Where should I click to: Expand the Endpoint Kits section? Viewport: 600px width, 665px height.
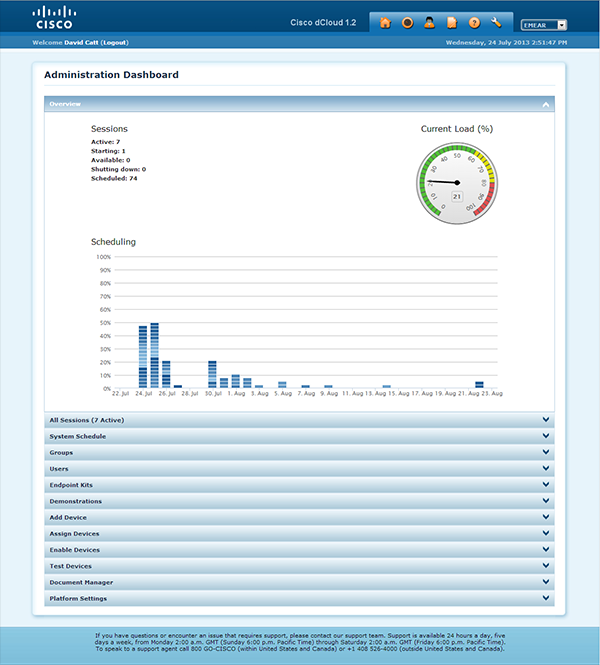pos(299,485)
